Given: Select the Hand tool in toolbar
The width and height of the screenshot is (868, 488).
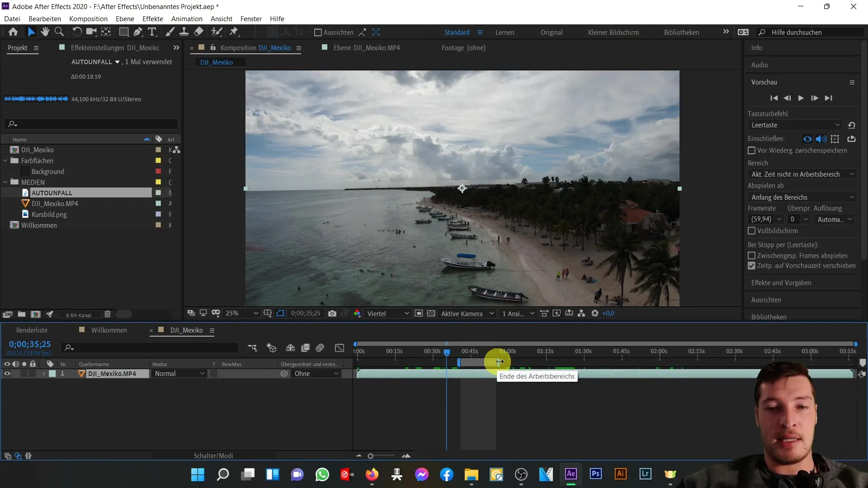Looking at the screenshot, I should 44,32.
